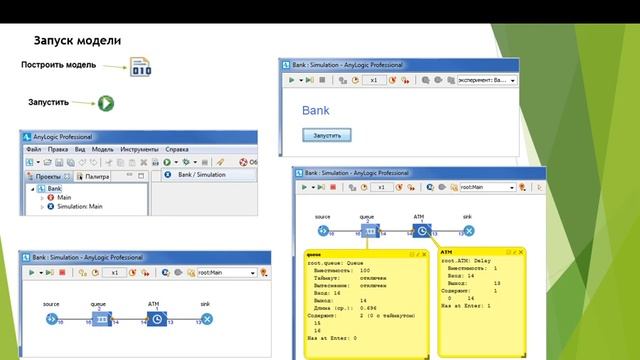
Task: Click the red stop icon in the window with yellow panels
Action: pyautogui.click(x=333, y=187)
